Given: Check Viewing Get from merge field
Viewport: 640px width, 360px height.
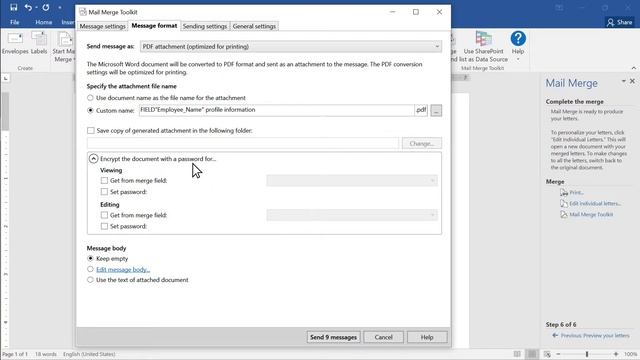Looking at the screenshot, I should 104,180.
